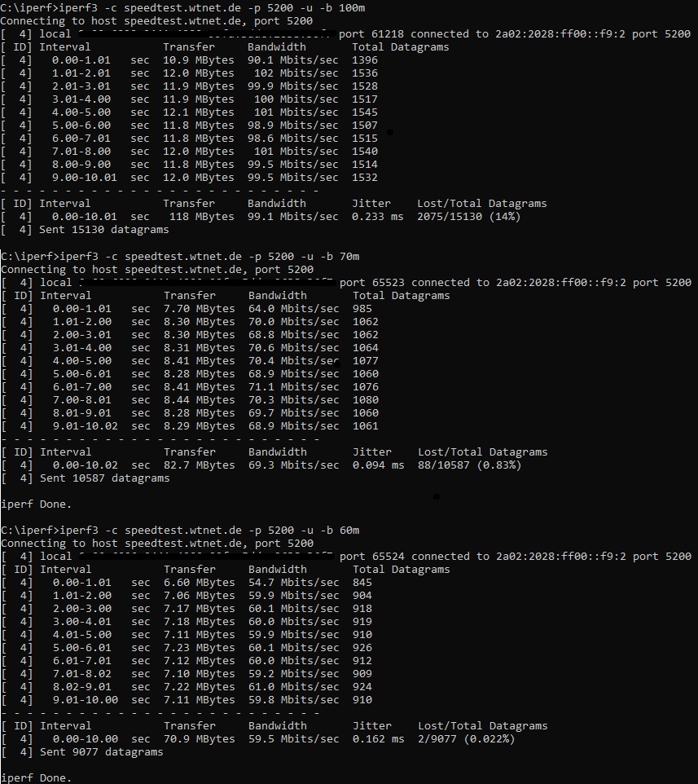This screenshot has width=698, height=784.
Task: Click the 2/9077 (0.022%) lost datagrams value
Action: pyautogui.click(x=466, y=738)
